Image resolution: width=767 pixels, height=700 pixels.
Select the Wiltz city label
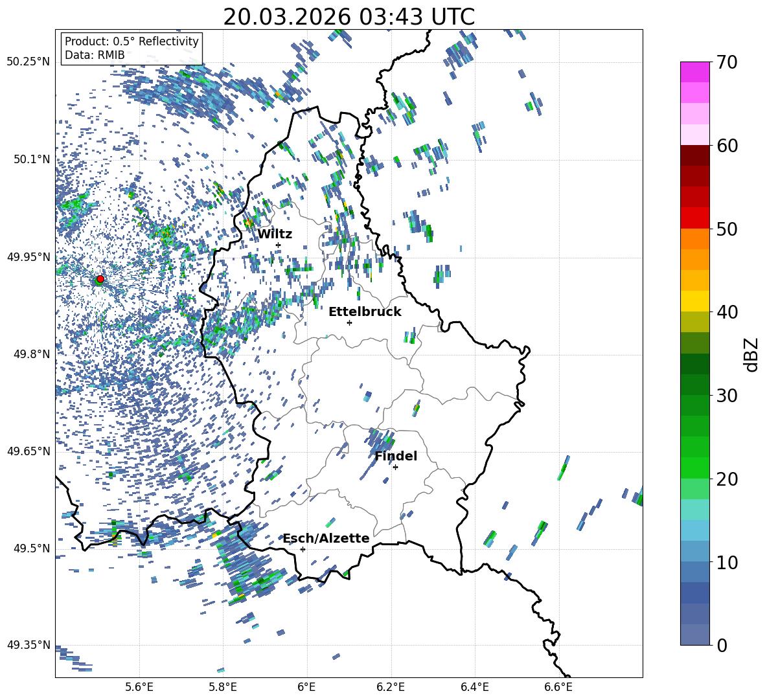[x=275, y=234]
